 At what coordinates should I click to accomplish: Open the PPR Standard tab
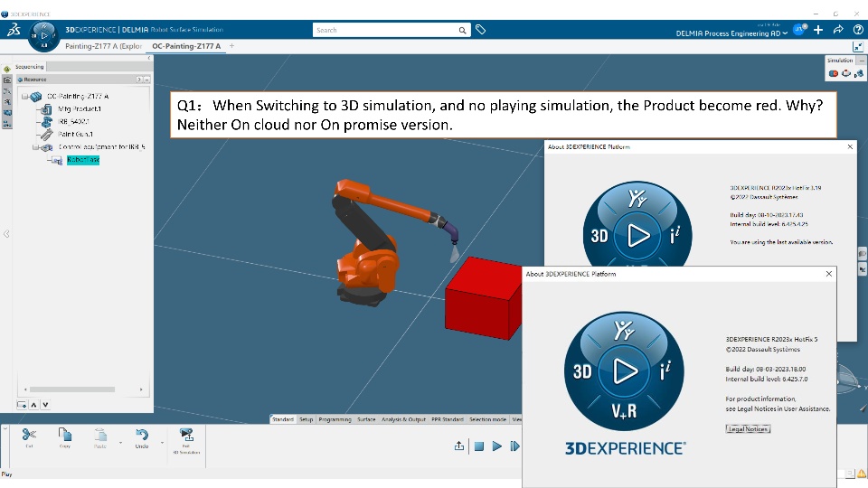click(448, 419)
